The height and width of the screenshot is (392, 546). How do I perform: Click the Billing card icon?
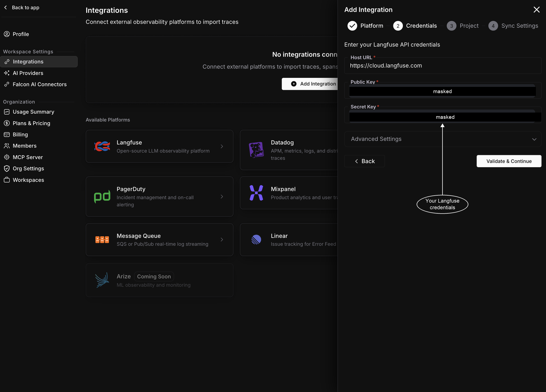(7, 134)
